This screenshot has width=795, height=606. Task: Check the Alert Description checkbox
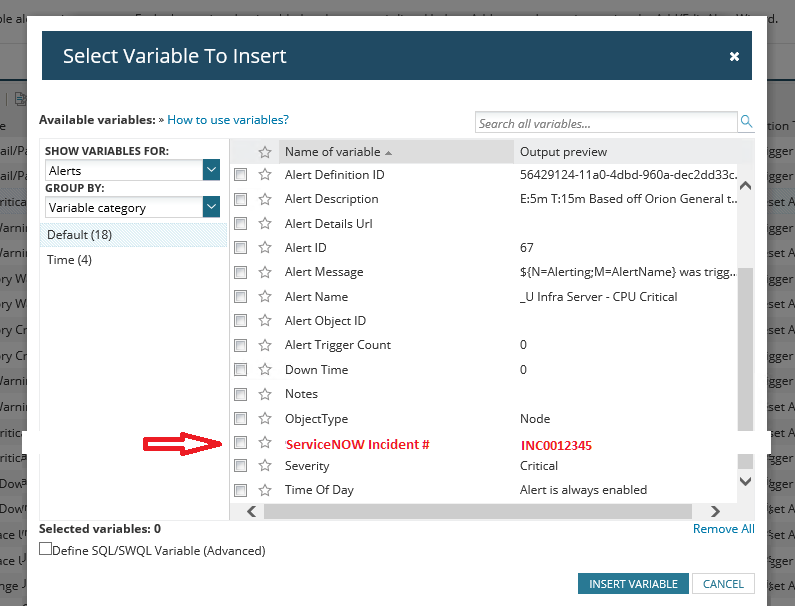[240, 199]
